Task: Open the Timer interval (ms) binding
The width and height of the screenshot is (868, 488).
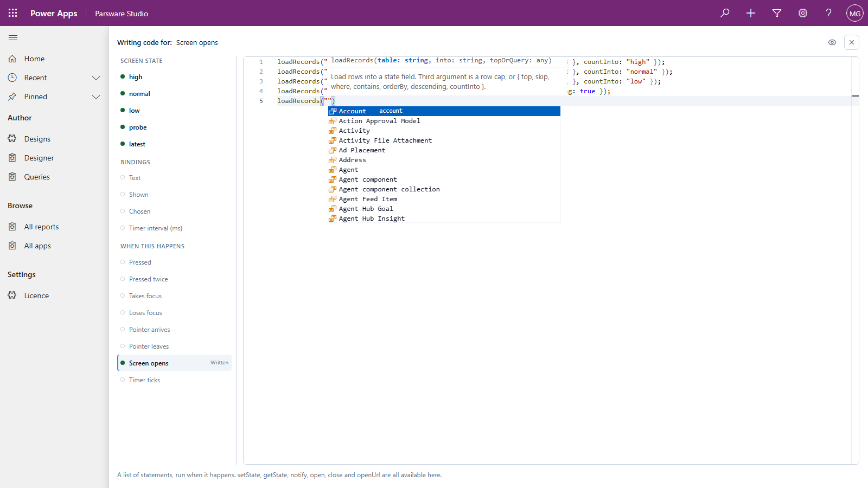Action: tap(174, 228)
